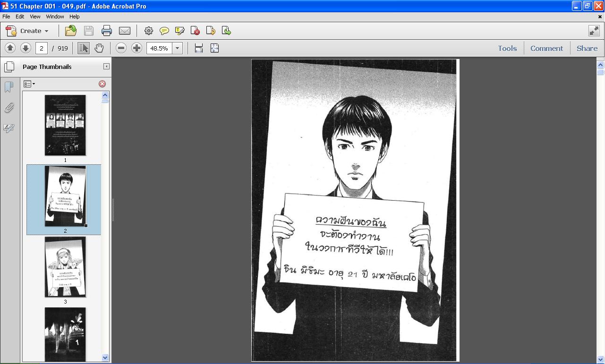The width and height of the screenshot is (605, 364).
Task: Click the thumbnails panel scroll down arrow
Action: pos(105,358)
